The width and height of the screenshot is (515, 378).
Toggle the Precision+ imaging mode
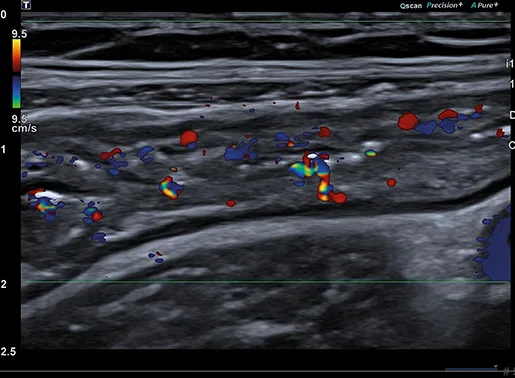pos(444,5)
